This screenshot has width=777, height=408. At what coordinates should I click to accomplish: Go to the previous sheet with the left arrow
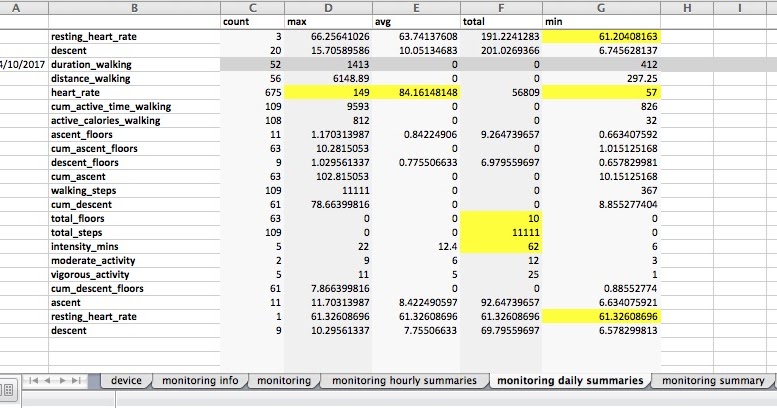(48, 380)
